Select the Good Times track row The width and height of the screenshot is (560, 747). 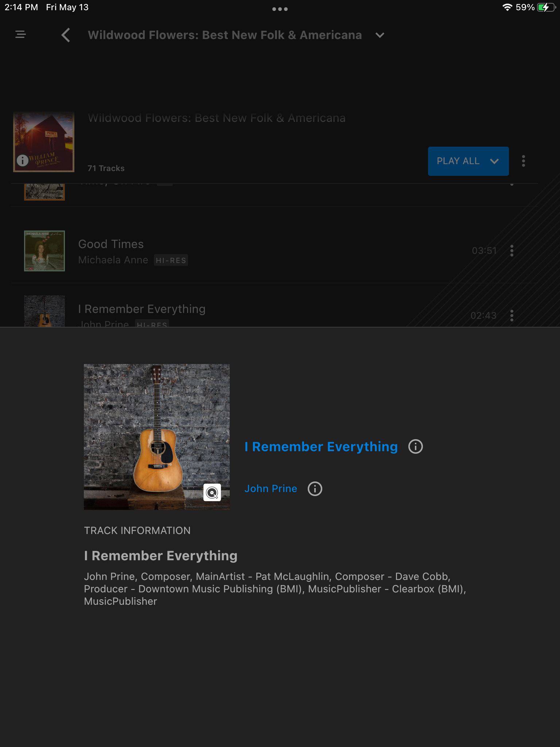click(274, 251)
